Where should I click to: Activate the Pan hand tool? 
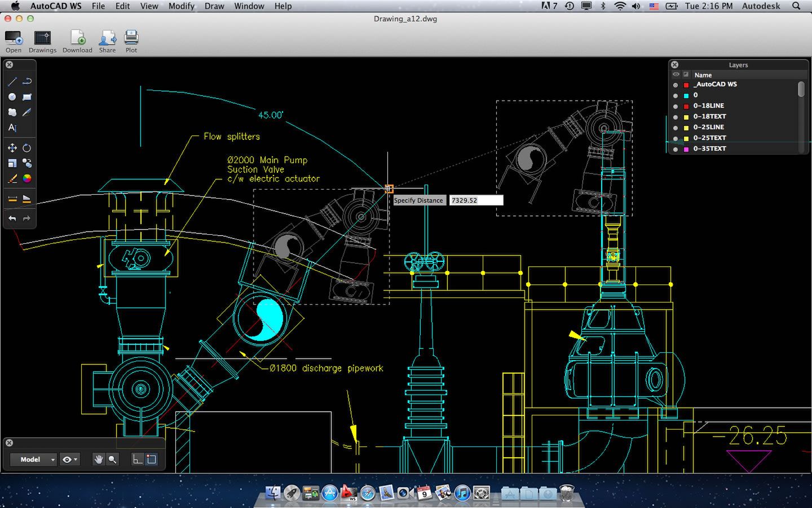pyautogui.click(x=99, y=459)
